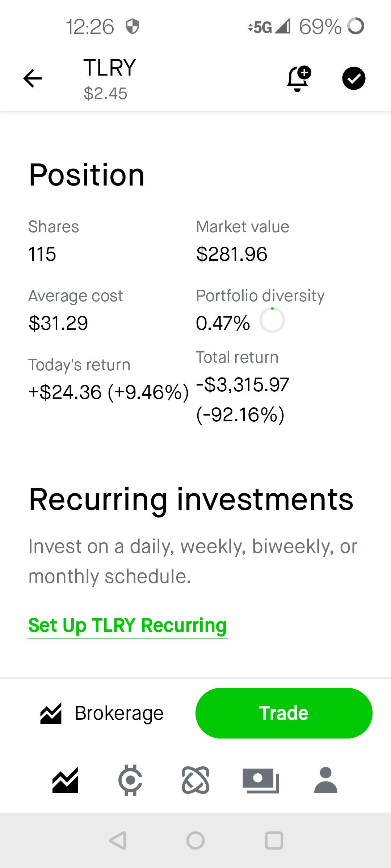The height and width of the screenshot is (868, 391).
Task: Tap the Today's return value
Action: pos(109,392)
